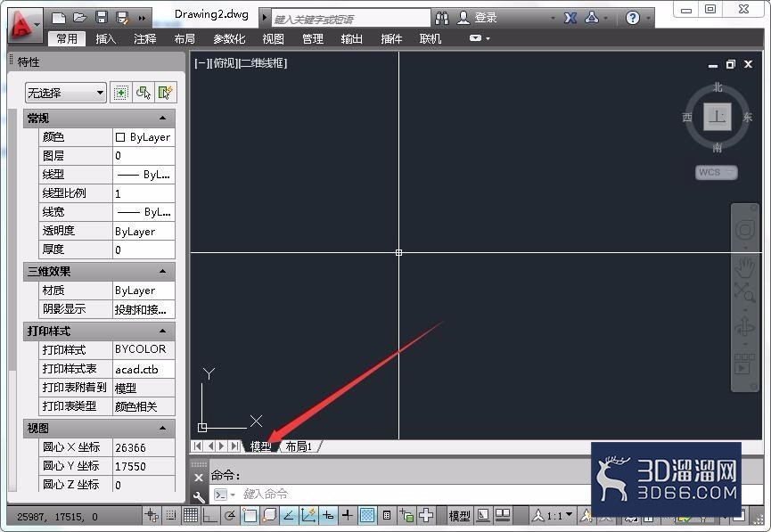Screen dimensions: 771x532
Task: Open Autodesk Exchange X icon
Action: tap(570, 18)
